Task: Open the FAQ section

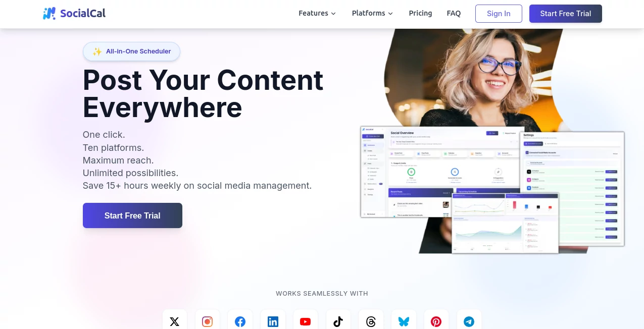Action: coord(454,13)
